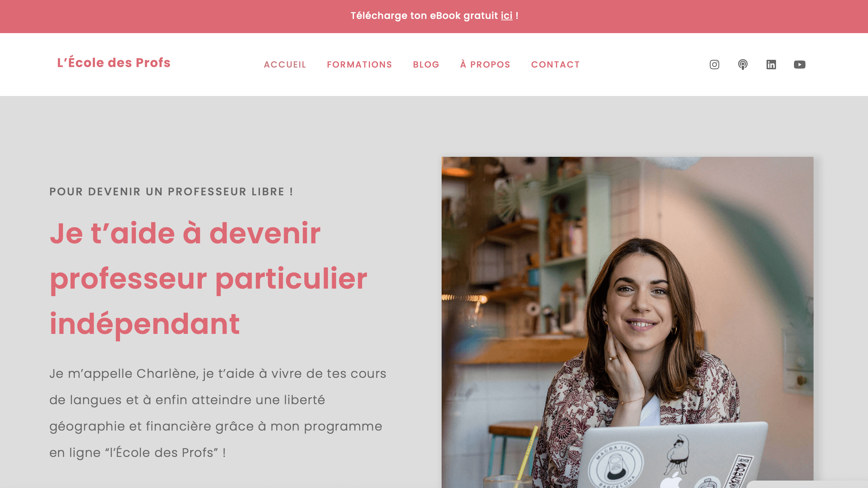Open the podcast icon in header

[x=743, y=65]
